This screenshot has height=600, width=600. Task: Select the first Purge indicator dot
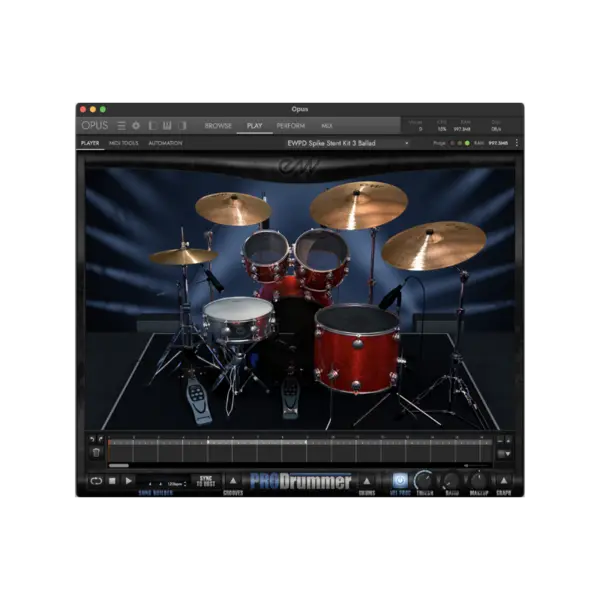452,143
